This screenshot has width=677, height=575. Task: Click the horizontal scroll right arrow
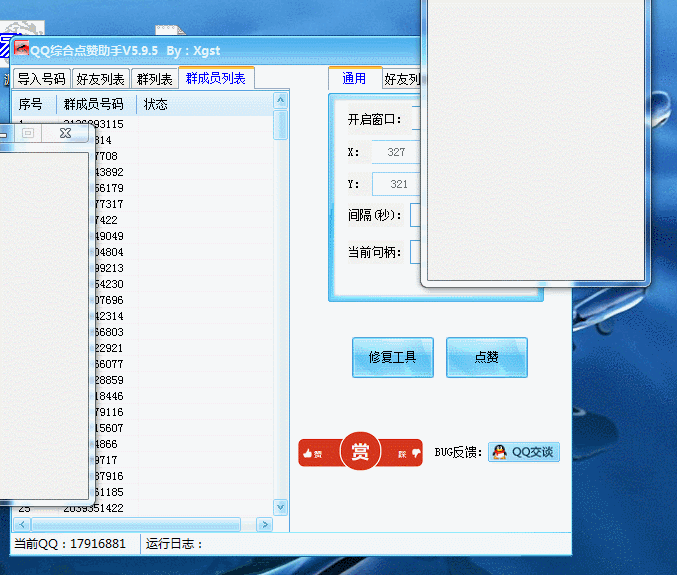point(265,524)
